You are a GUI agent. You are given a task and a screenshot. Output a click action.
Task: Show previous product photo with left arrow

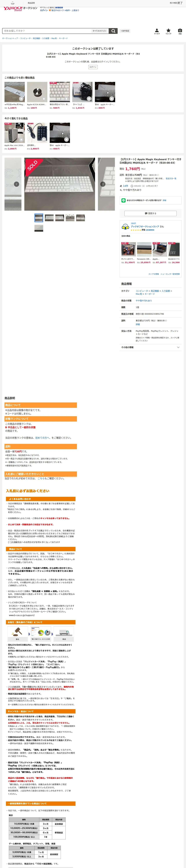16,184
